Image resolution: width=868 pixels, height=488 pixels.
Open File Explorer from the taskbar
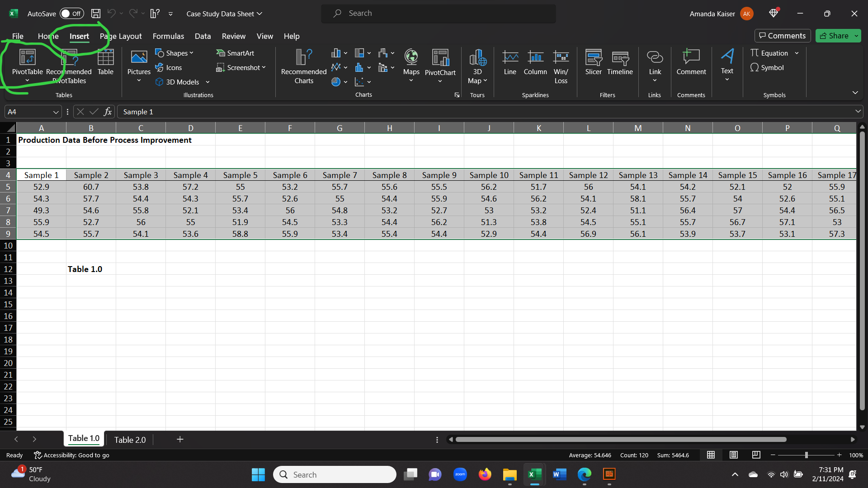tap(509, 474)
